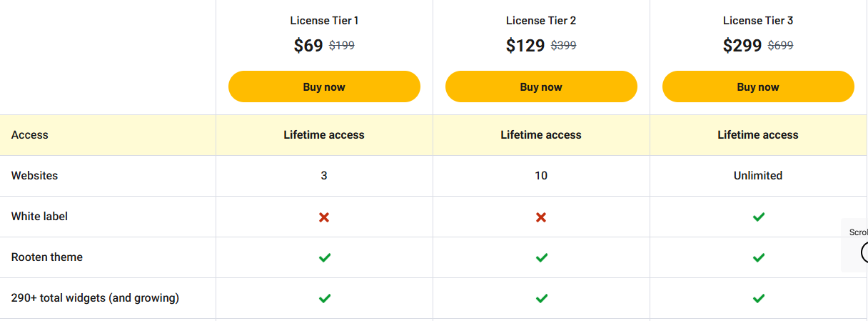Click the $129 price of Tier 2
Screen dimensions: 868x321
525,46
